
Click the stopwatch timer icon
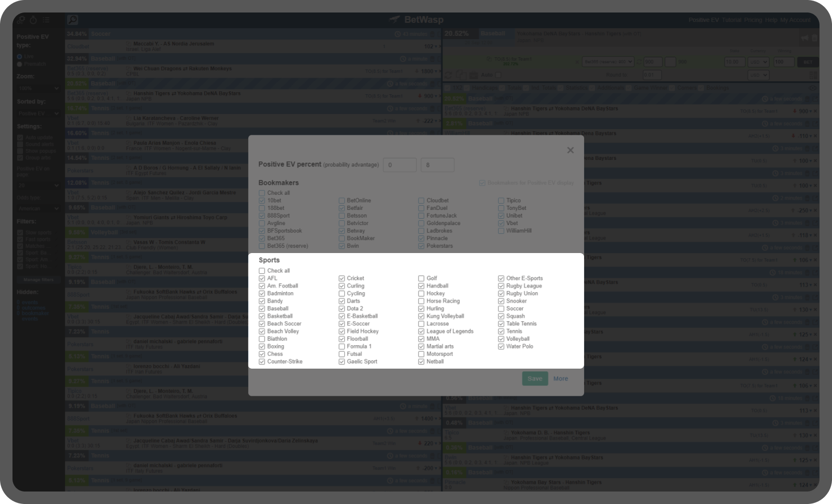[33, 20]
